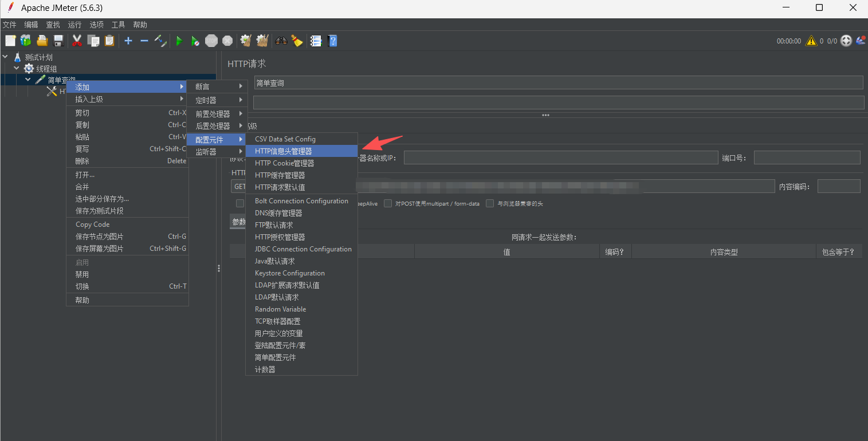Screen dimensions: 868x441
Task: Open the 文件 menu
Action: click(x=10, y=25)
